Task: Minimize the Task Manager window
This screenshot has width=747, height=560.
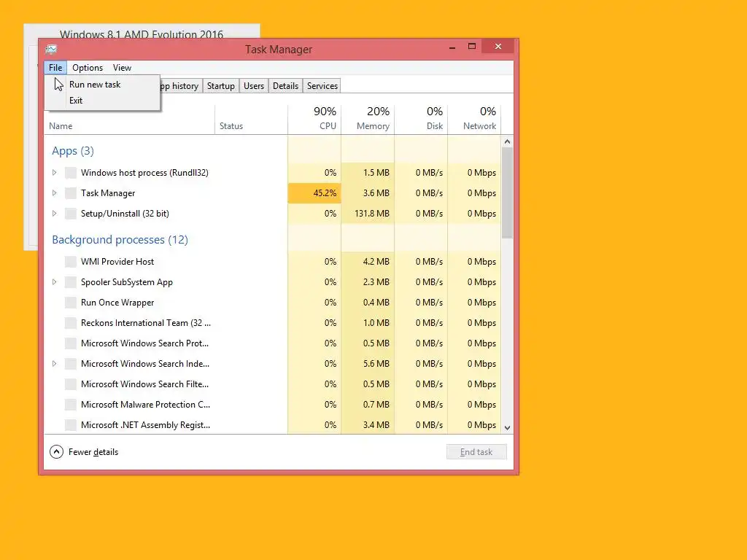Action: coord(452,47)
